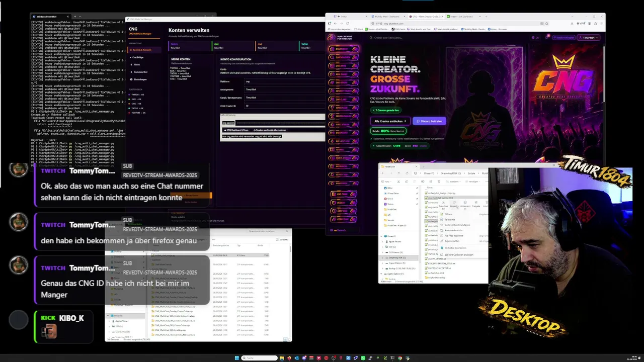Click the Anzeigename field in MultiChat Manager
644x362 pixels.
[x=284, y=89]
